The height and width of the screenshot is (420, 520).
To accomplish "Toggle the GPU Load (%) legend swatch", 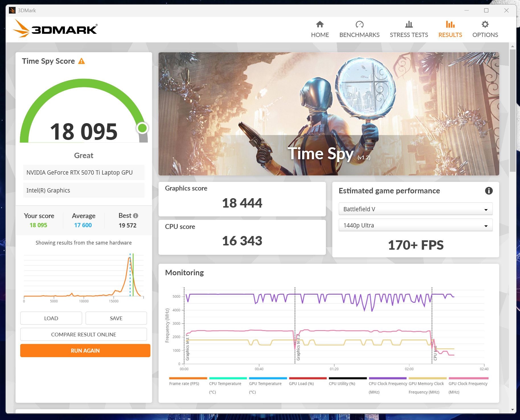I will (x=308, y=378).
